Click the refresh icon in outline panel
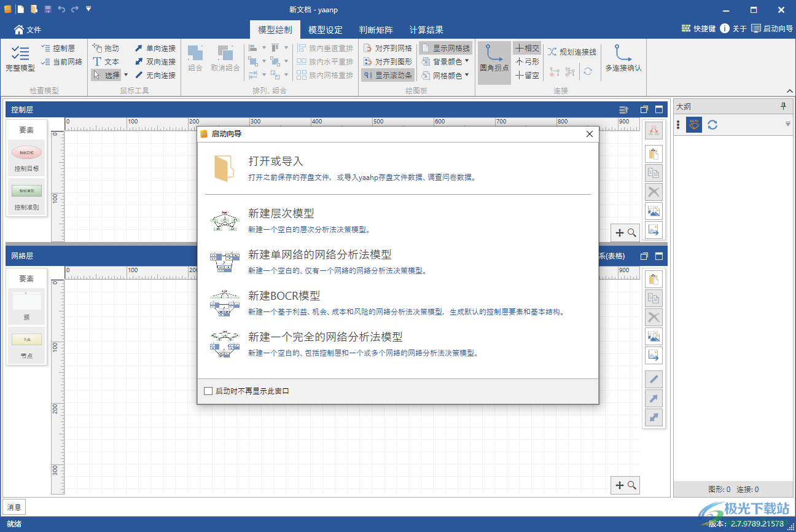This screenshot has height=532, width=796. click(x=712, y=125)
